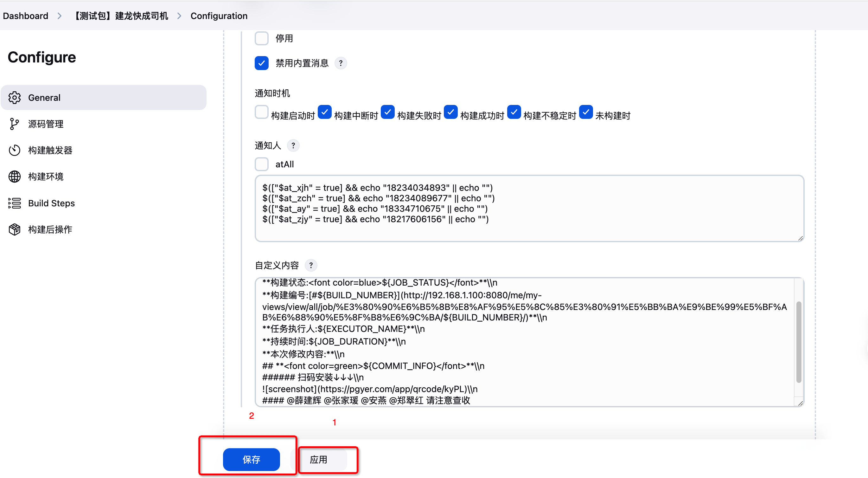
Task: Uncheck 构建成功时 checkbox
Action: 450,112
